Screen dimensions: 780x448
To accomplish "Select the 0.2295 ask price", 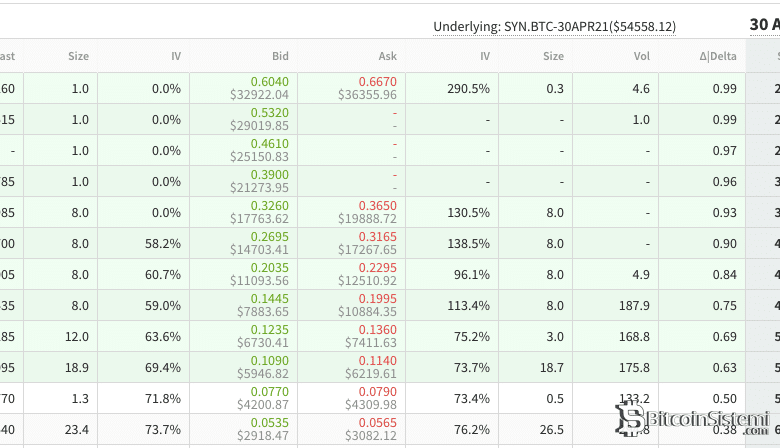I will pyautogui.click(x=378, y=268).
